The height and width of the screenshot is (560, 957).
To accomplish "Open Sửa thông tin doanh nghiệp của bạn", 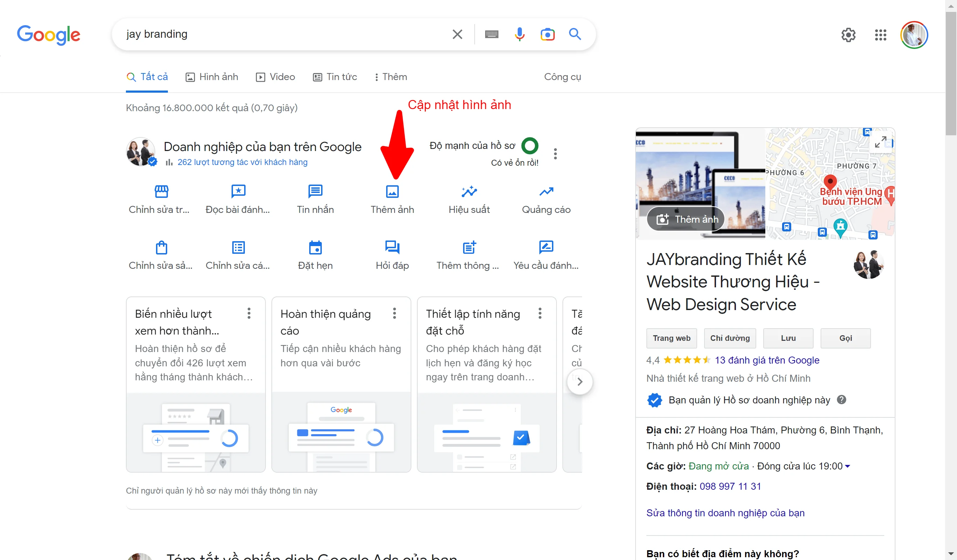I will pyautogui.click(x=725, y=513).
